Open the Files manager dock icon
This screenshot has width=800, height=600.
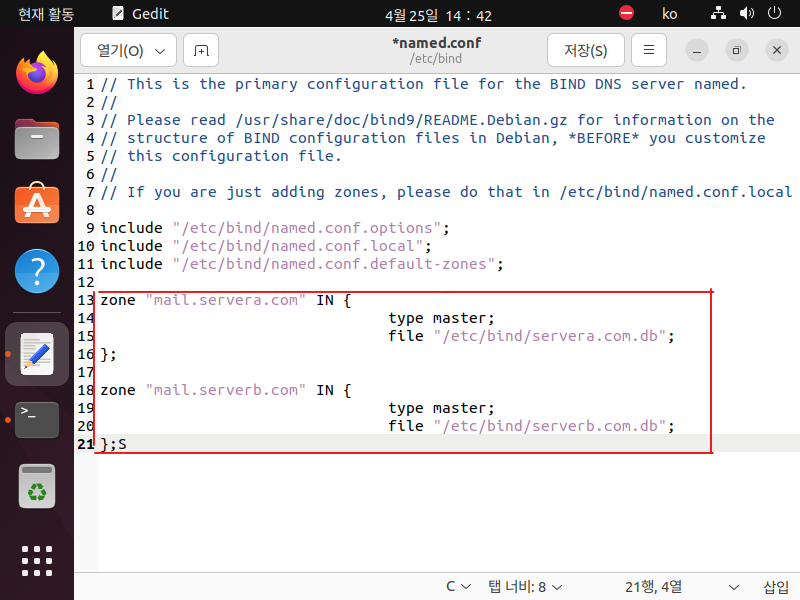coord(37,139)
